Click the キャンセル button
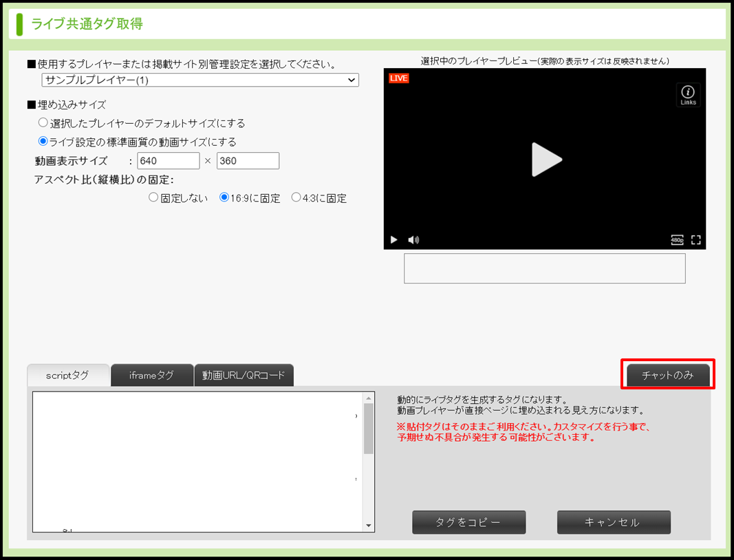The height and width of the screenshot is (560, 734). coord(614,522)
